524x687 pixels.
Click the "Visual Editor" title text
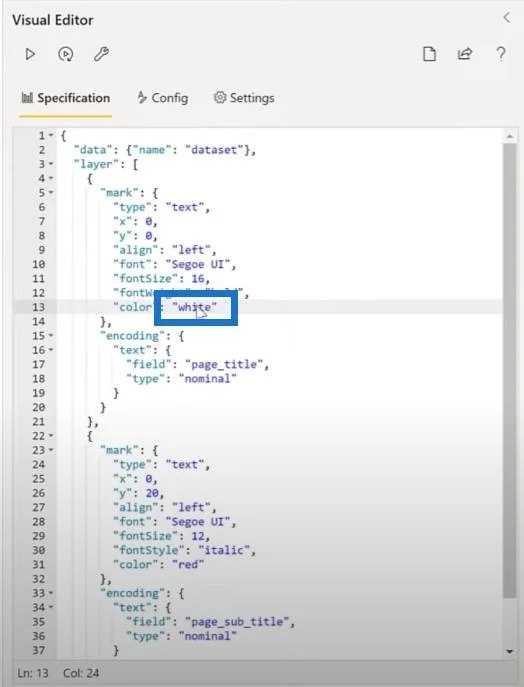tap(53, 20)
